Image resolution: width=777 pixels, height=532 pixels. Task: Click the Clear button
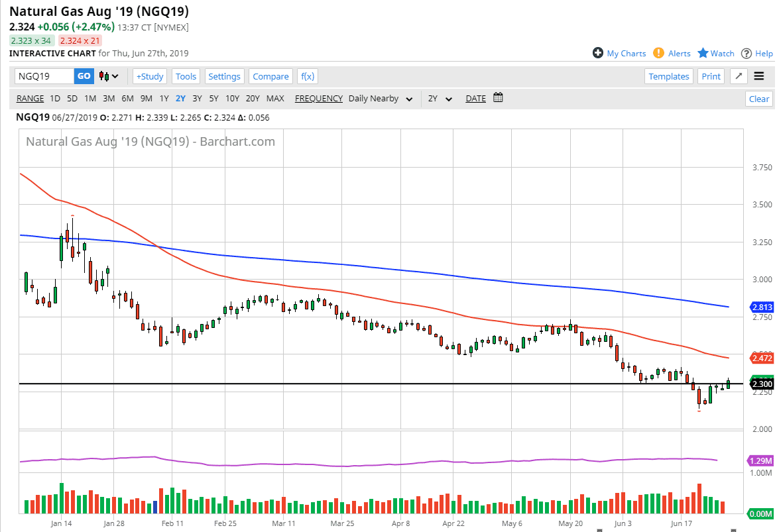pos(758,99)
